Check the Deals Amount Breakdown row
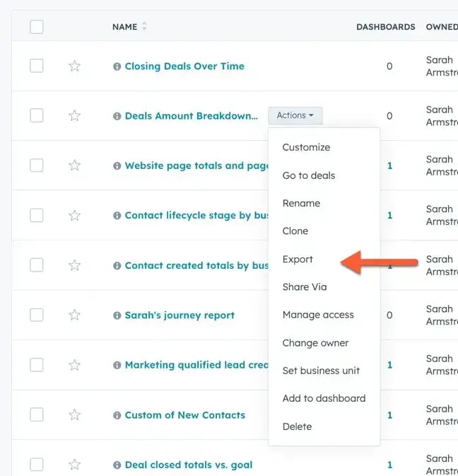Viewport: 458px width, 476px height. [x=36, y=116]
